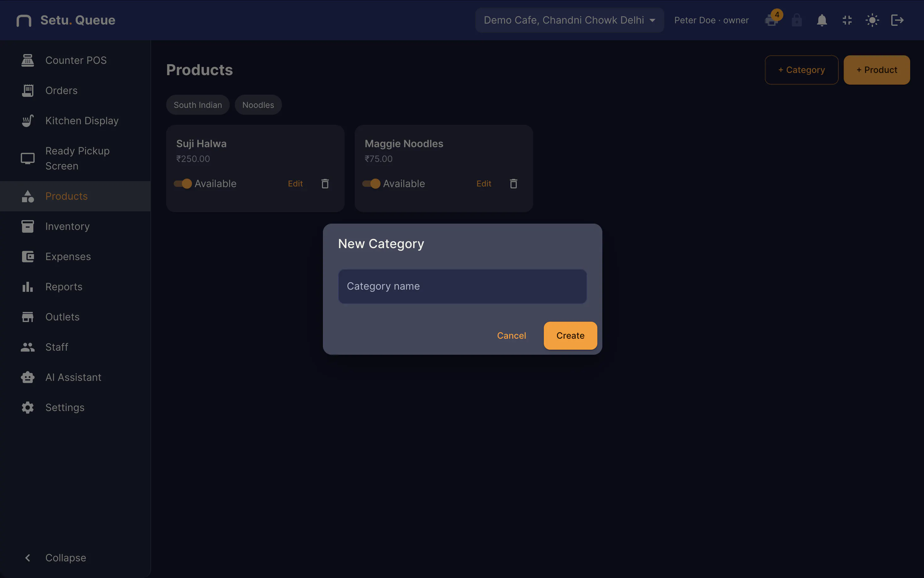Select the South Indian category chip
Image resolution: width=924 pixels, height=578 pixels.
pyautogui.click(x=198, y=105)
